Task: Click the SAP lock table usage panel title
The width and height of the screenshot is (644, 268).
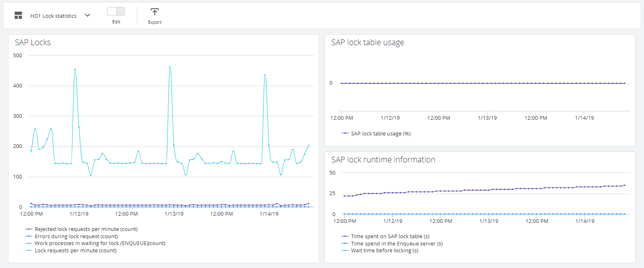Action: point(367,42)
